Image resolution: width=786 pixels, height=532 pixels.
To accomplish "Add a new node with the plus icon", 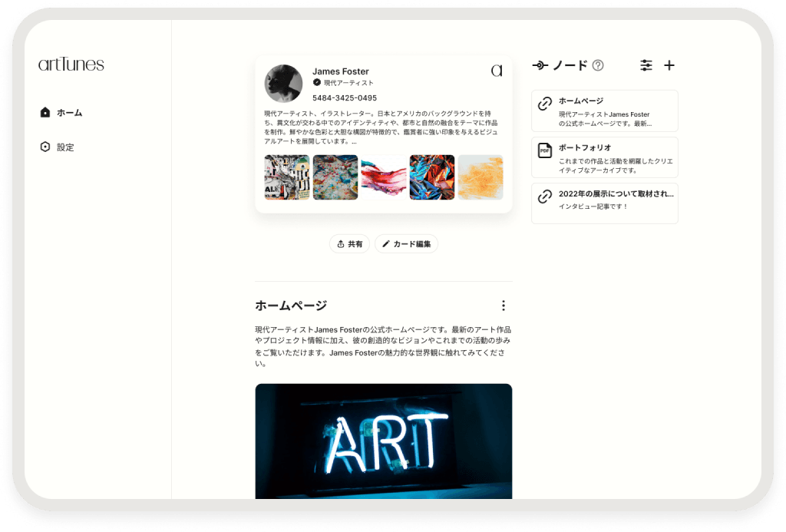I will pos(669,65).
